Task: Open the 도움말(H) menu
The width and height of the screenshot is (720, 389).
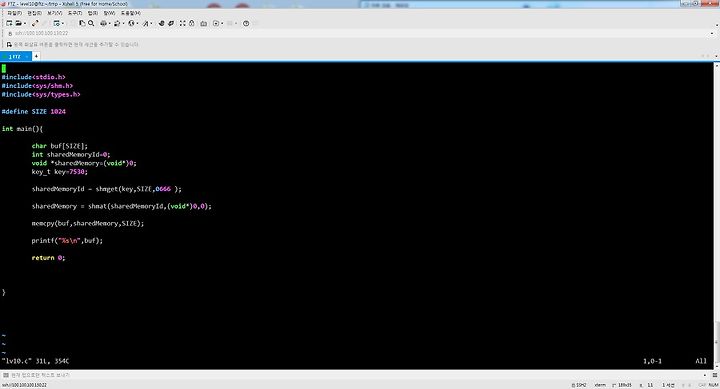Action: click(x=131, y=13)
